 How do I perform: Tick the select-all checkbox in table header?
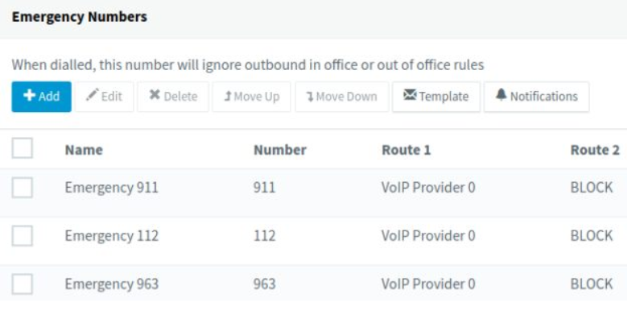(23, 148)
